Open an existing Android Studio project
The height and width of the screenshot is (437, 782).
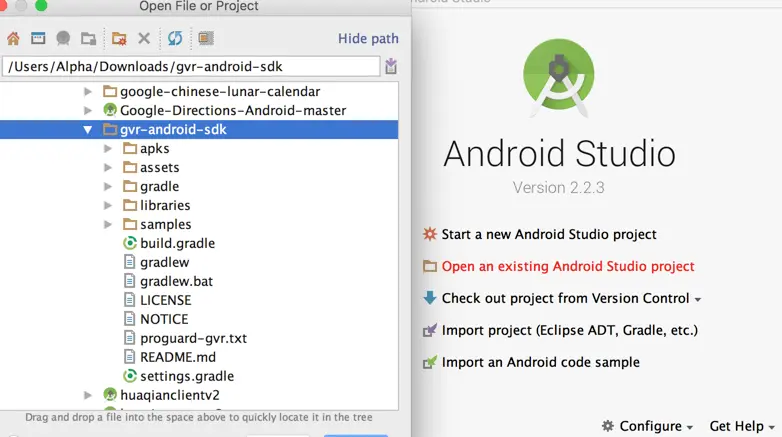click(568, 266)
